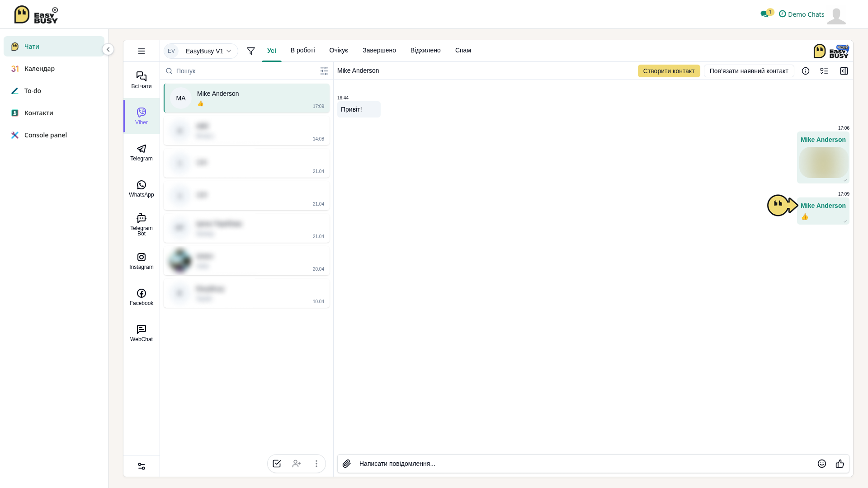Image resolution: width=868 pixels, height=488 pixels.
Task: Switch to the Спам tab
Action: coord(463,50)
